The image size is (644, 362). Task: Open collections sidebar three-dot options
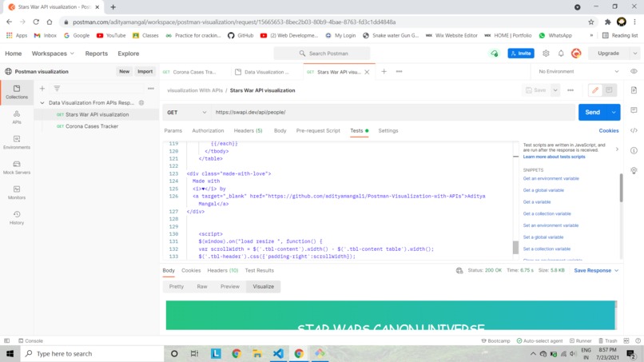(151, 89)
